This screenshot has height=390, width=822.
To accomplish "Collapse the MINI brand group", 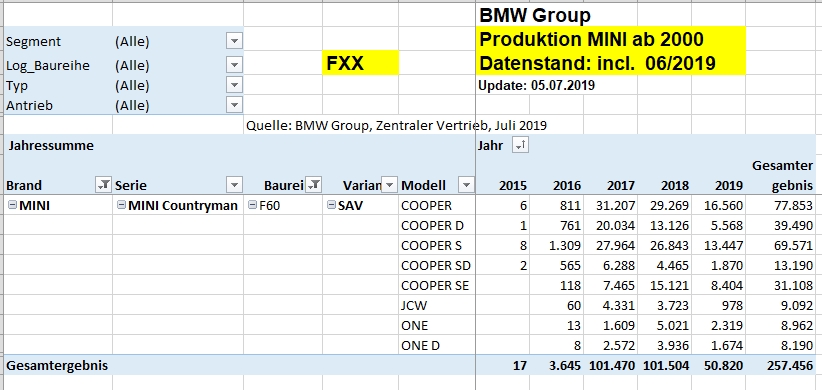I will click(13, 205).
